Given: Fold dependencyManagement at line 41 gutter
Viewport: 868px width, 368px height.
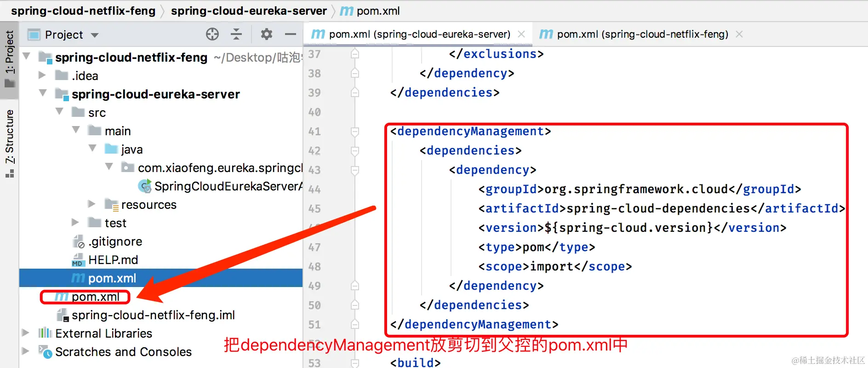Looking at the screenshot, I should tap(354, 132).
